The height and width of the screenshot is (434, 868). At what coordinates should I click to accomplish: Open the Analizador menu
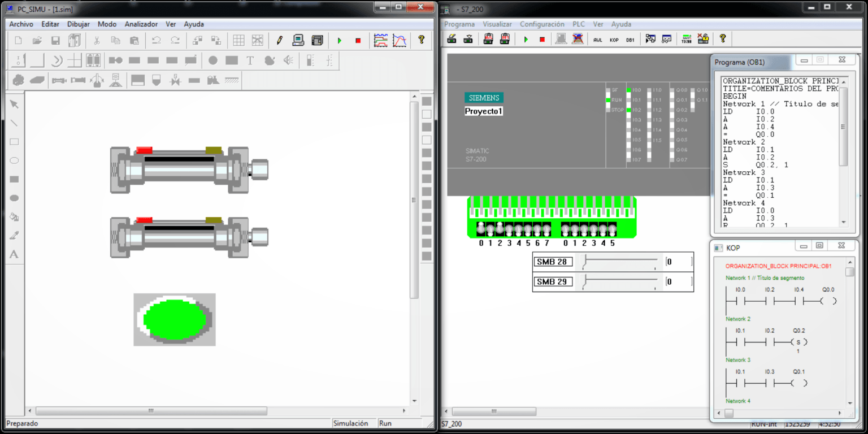(141, 24)
